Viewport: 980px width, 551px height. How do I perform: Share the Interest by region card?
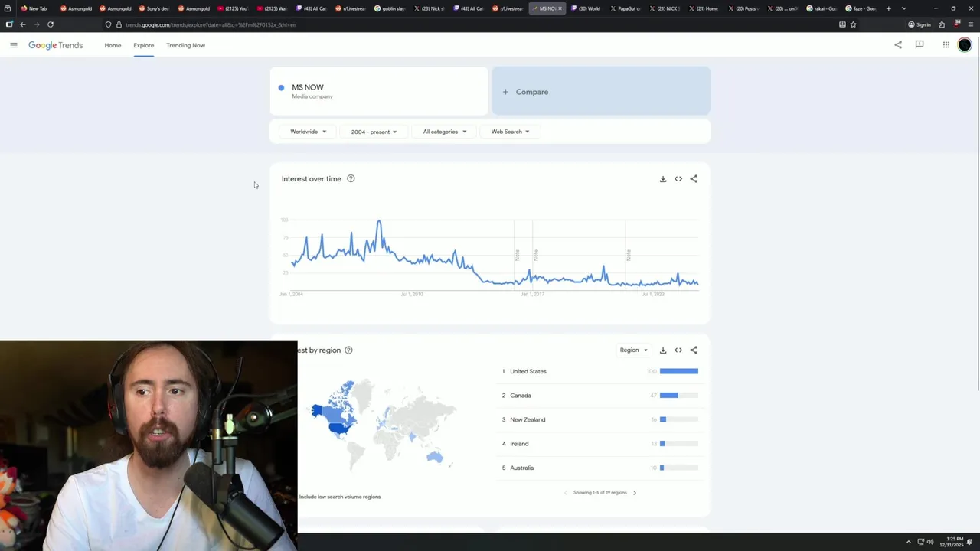(x=694, y=350)
